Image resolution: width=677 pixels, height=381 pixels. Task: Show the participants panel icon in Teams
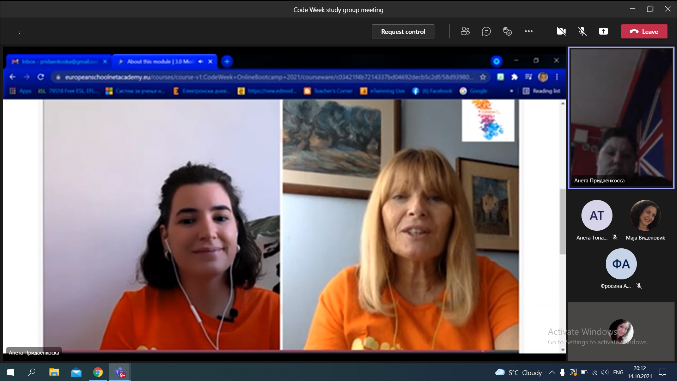click(465, 32)
